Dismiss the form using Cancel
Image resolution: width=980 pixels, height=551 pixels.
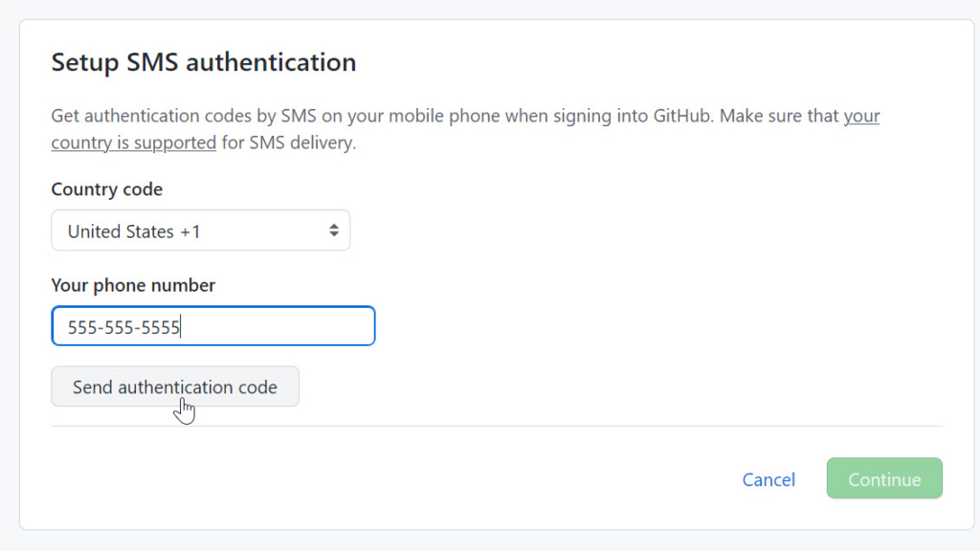tap(768, 479)
